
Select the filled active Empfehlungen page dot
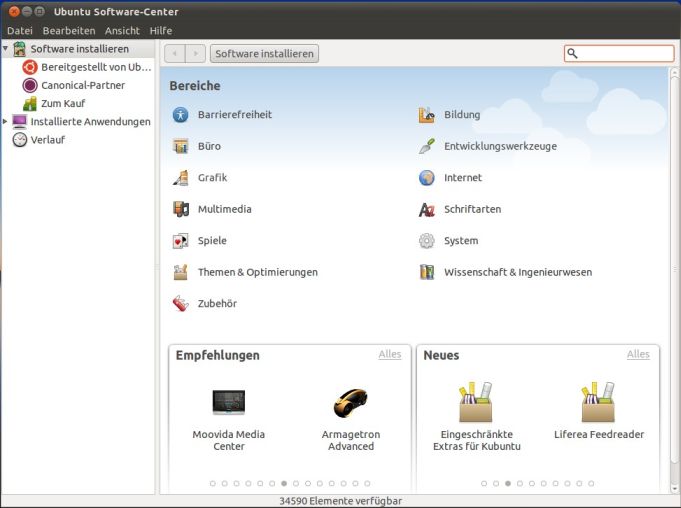pos(284,483)
